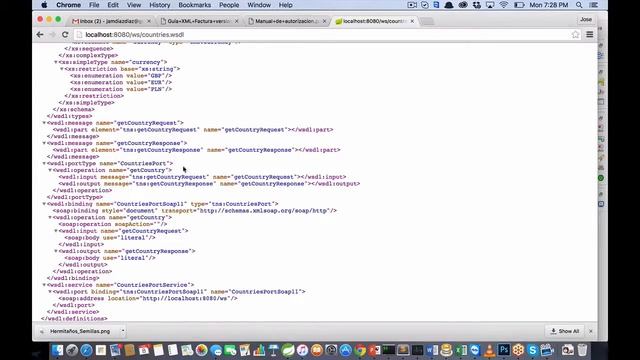Open Skype from the Dock
This screenshot has width=640, height=360.
pyautogui.click(x=532, y=350)
